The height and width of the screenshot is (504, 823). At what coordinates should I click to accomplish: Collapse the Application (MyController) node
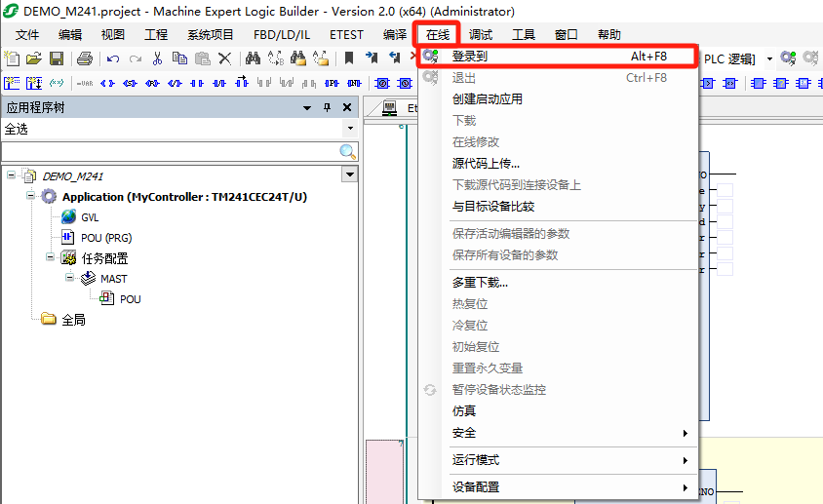point(31,196)
